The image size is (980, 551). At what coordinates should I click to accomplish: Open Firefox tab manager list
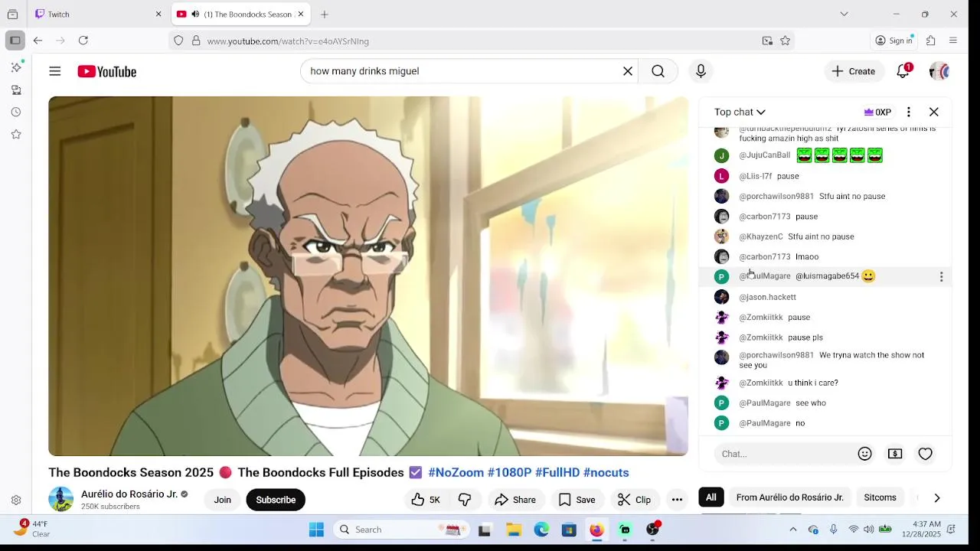[x=844, y=14]
